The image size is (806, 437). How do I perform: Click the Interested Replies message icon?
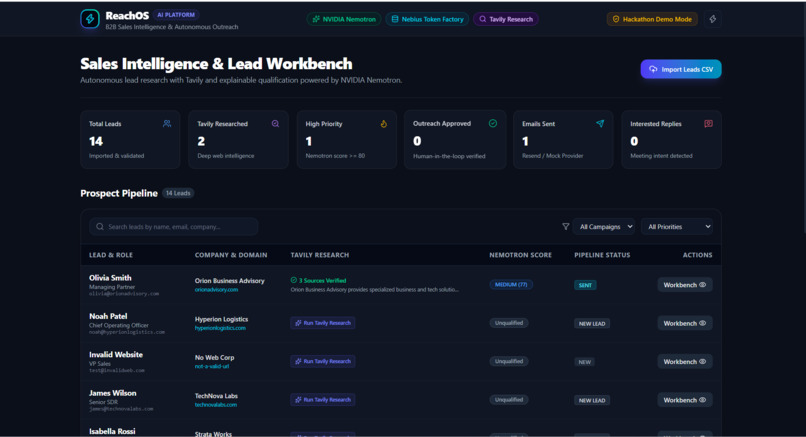pyautogui.click(x=708, y=123)
